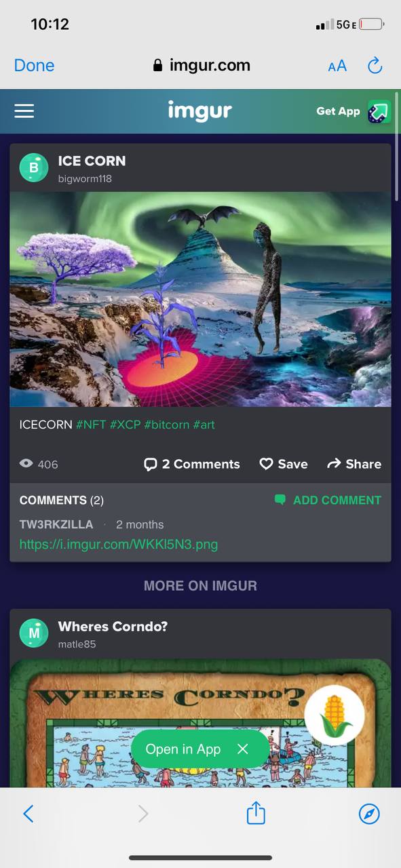Open the AA text size options

pos(337,66)
